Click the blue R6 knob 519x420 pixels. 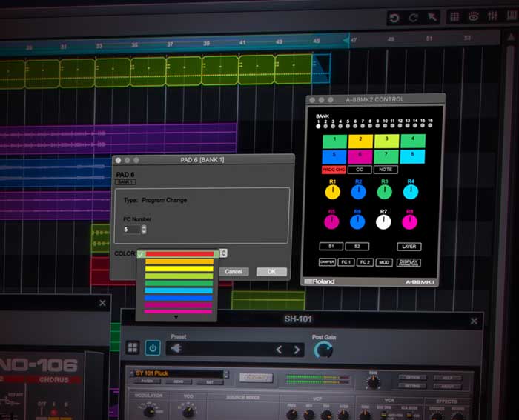(357, 222)
